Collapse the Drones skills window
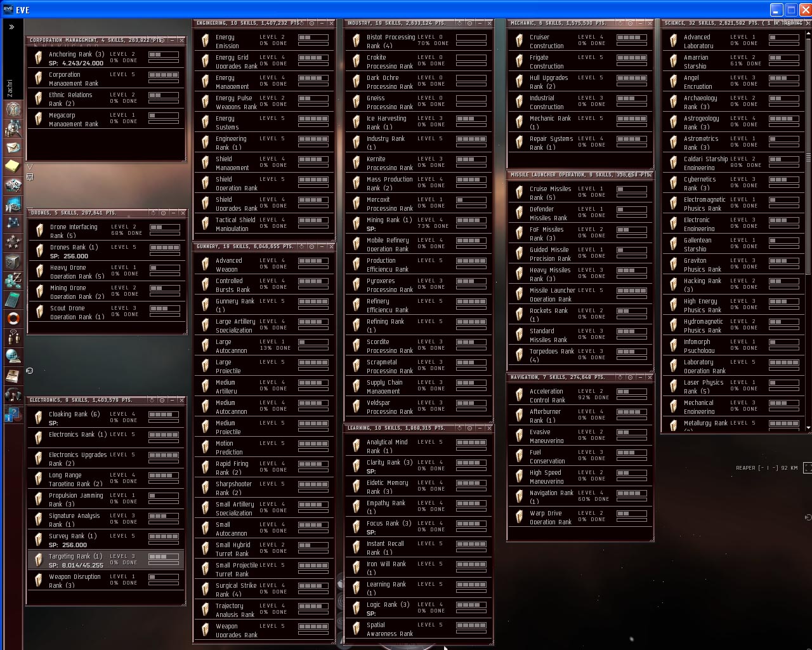Screen dimensions: 812x650 (x=173, y=213)
